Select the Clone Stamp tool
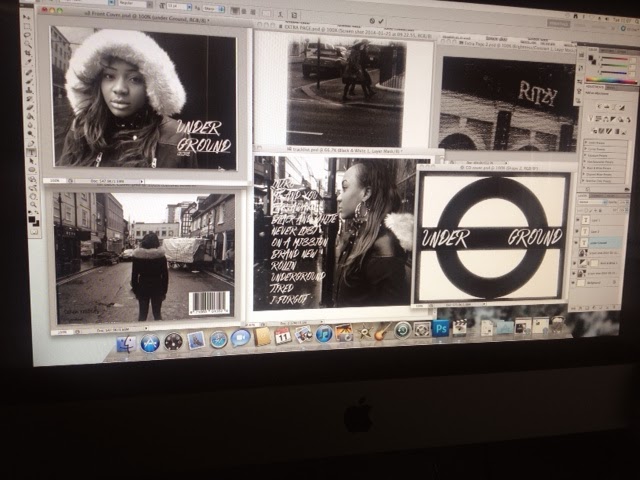Image resolution: width=640 pixels, height=480 pixels. (29, 90)
